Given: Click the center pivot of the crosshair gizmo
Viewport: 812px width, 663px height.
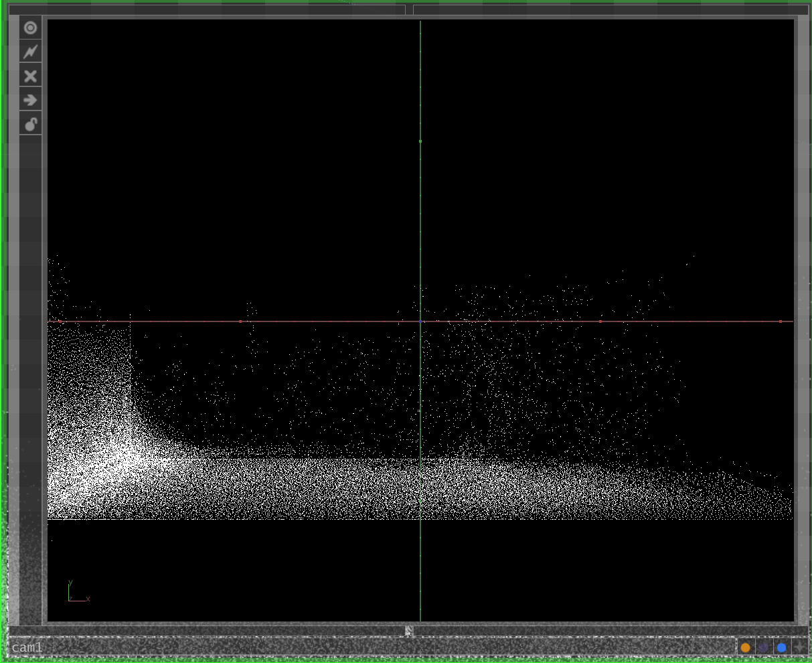Looking at the screenshot, I should click(420, 321).
